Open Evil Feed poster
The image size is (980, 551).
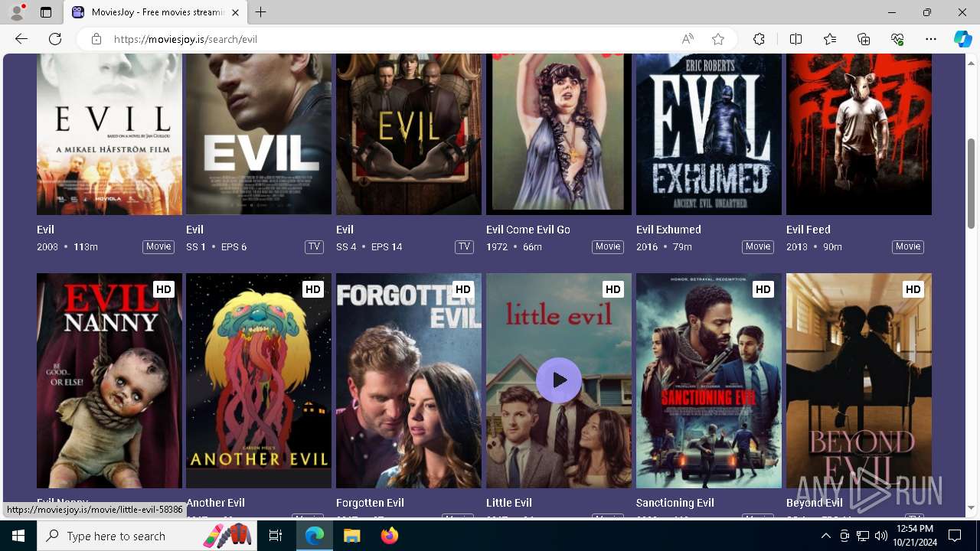tap(859, 134)
